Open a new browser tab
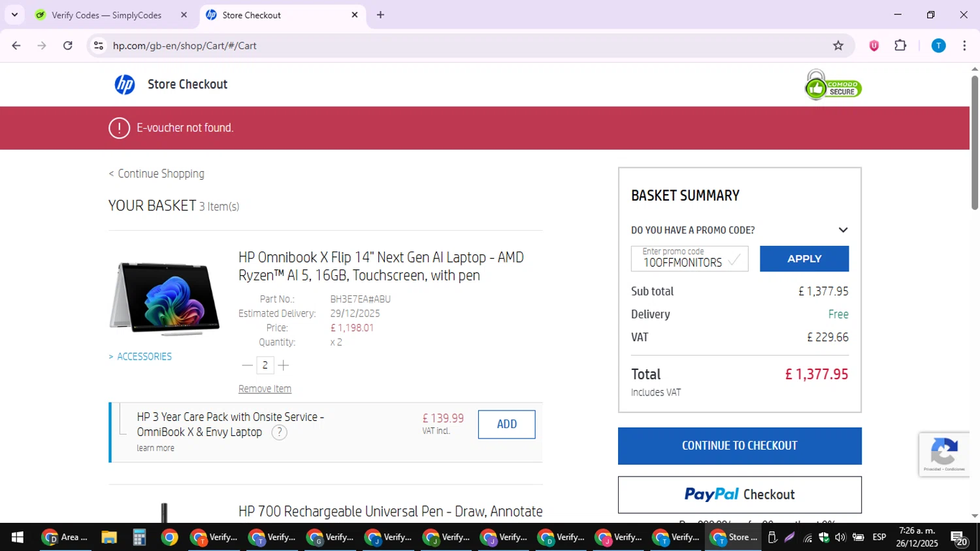Image resolution: width=980 pixels, height=551 pixels. click(380, 15)
